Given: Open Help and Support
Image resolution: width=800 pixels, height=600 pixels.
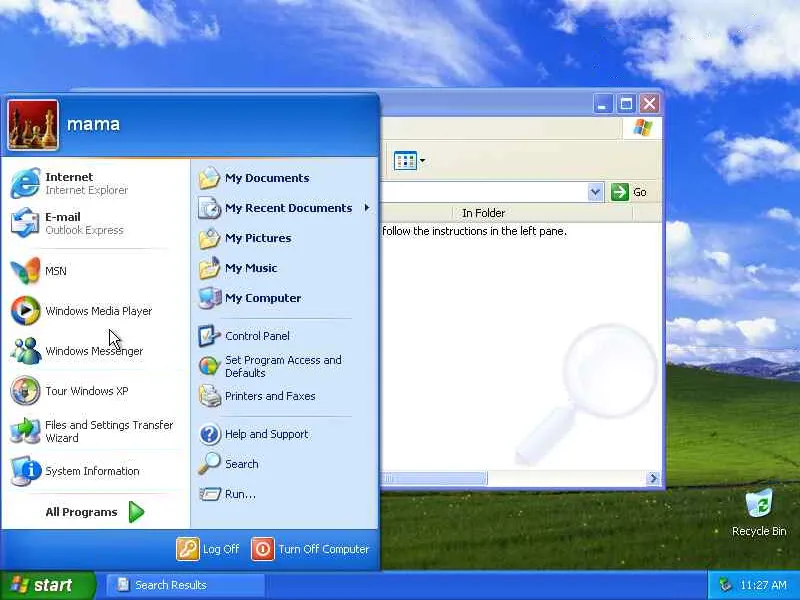Looking at the screenshot, I should (254, 434).
